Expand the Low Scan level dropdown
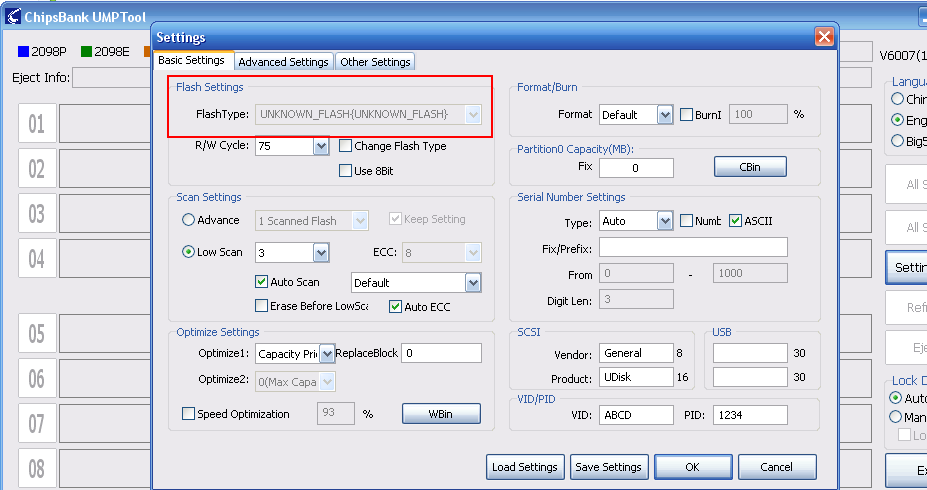 [321, 253]
